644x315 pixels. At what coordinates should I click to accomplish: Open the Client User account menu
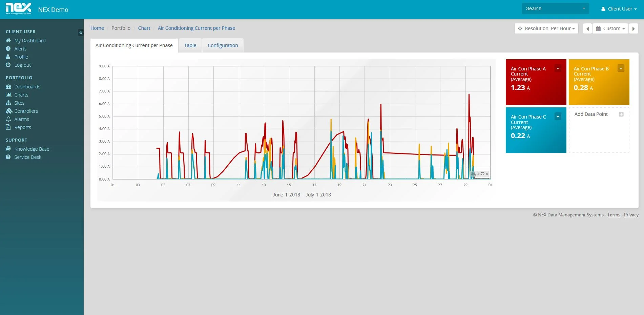(619, 9)
